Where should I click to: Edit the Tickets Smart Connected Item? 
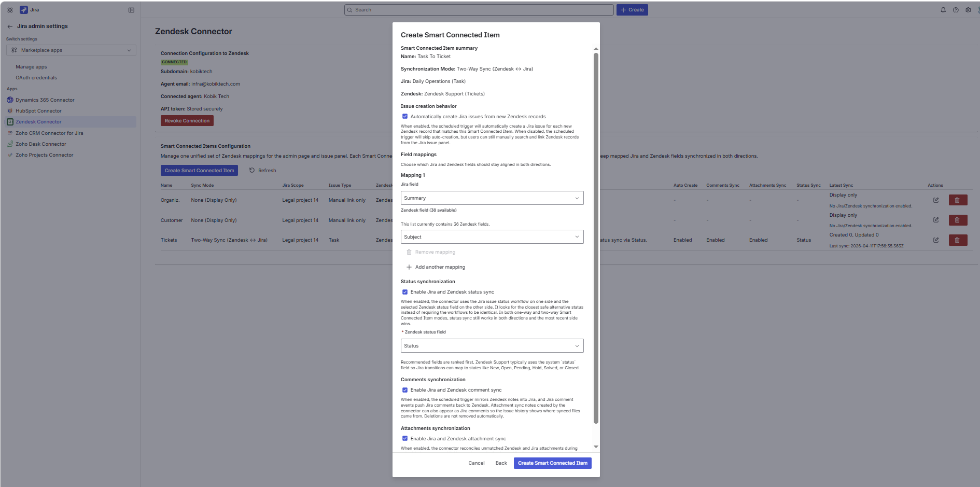(936, 240)
